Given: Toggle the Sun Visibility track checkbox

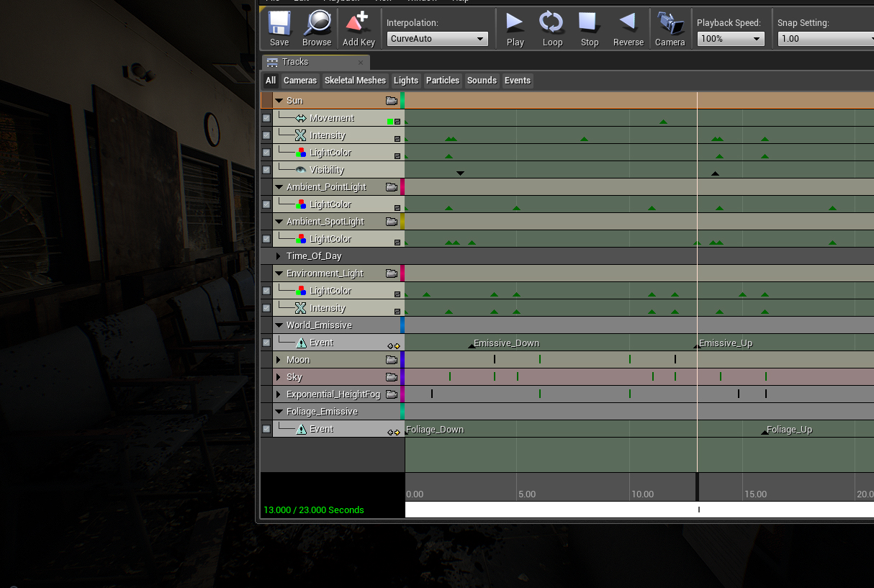Looking at the screenshot, I should pyautogui.click(x=266, y=170).
